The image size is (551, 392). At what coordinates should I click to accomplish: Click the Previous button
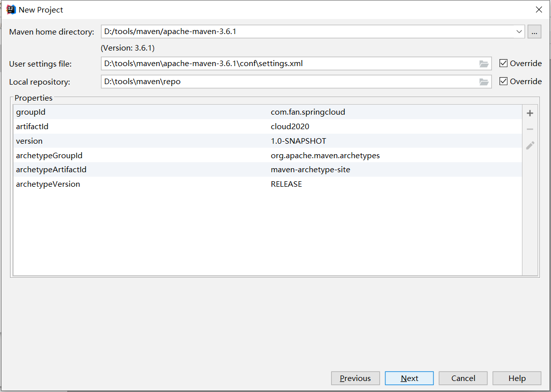tap(355, 378)
